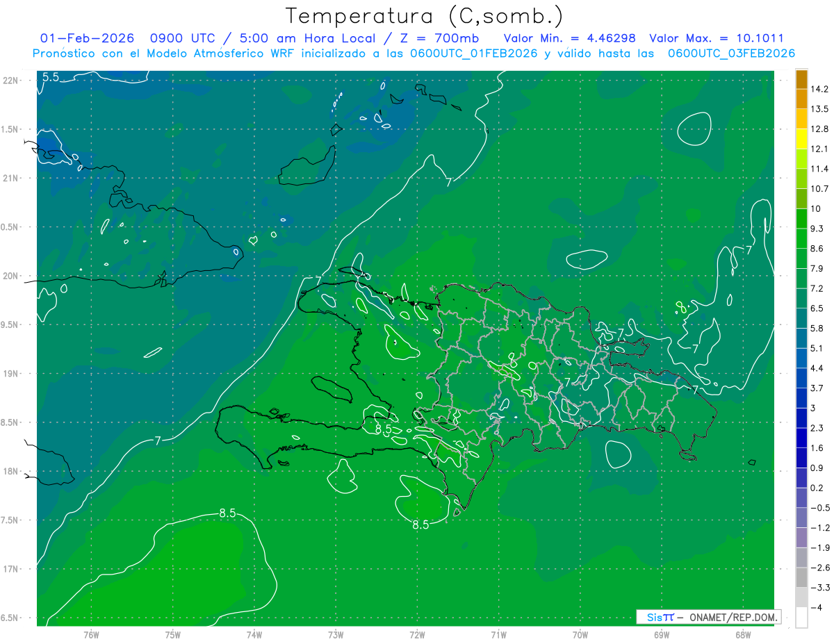Click the '-3.3' colorbar value
This screenshot has height=644, width=834.
click(x=820, y=587)
